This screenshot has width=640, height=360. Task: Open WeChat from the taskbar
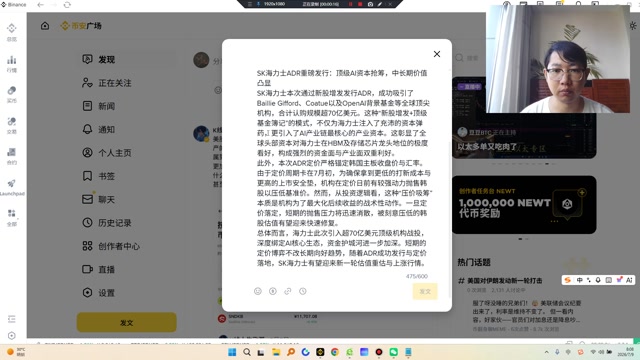click(x=393, y=352)
